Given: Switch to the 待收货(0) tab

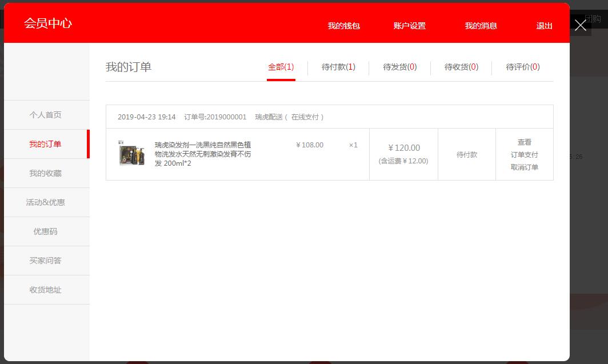Looking at the screenshot, I should (462, 67).
